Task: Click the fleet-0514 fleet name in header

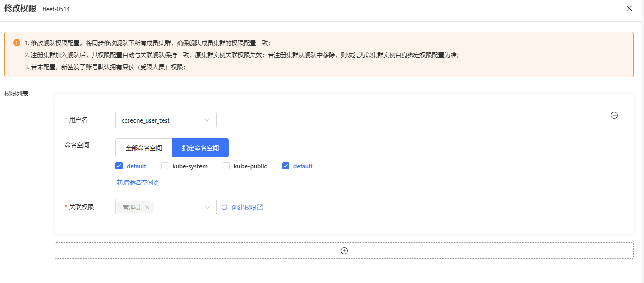Action: 56,9
